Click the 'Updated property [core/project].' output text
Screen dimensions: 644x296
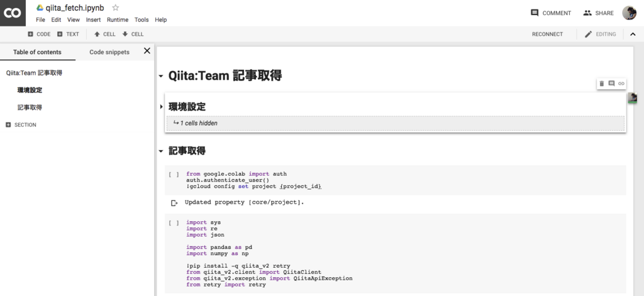coord(245,202)
